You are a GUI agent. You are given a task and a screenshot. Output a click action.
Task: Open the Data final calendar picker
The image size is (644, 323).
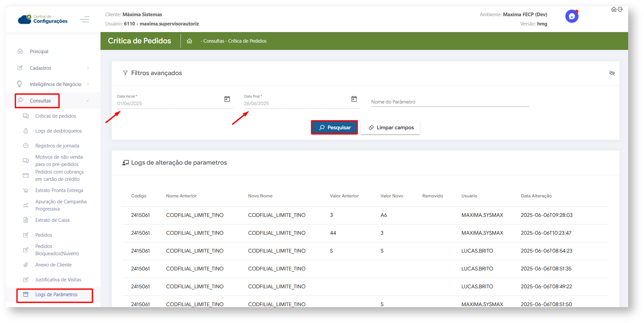[x=354, y=99]
